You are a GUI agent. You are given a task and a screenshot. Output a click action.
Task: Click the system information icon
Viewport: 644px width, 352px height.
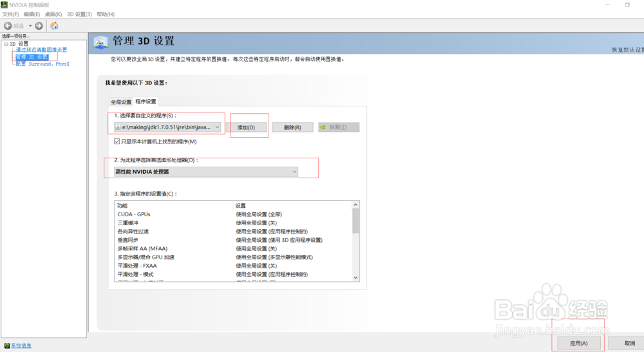click(6, 346)
